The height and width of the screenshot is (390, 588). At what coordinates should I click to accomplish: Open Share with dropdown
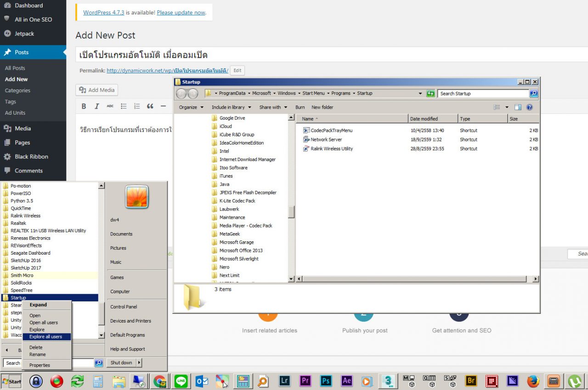[x=273, y=107]
